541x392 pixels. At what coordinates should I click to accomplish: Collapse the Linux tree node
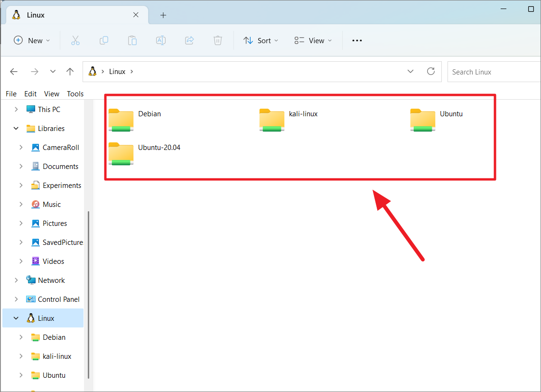(x=16, y=318)
